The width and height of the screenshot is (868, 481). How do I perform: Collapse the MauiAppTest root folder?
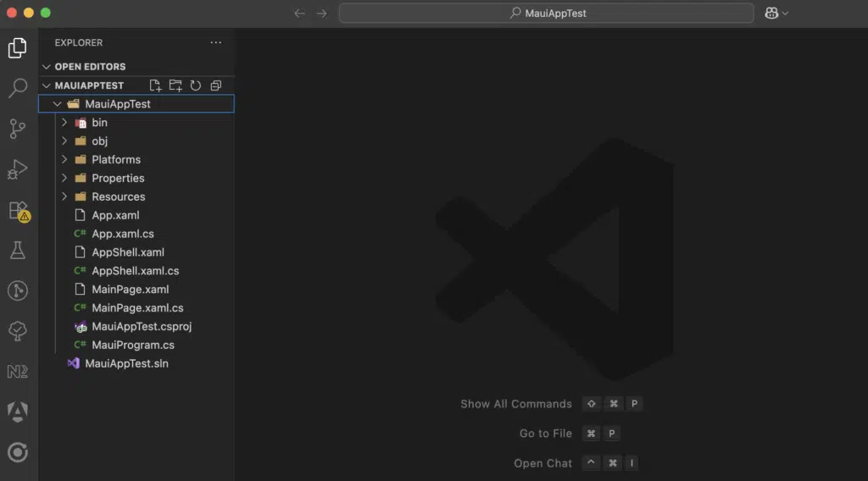[x=57, y=104]
